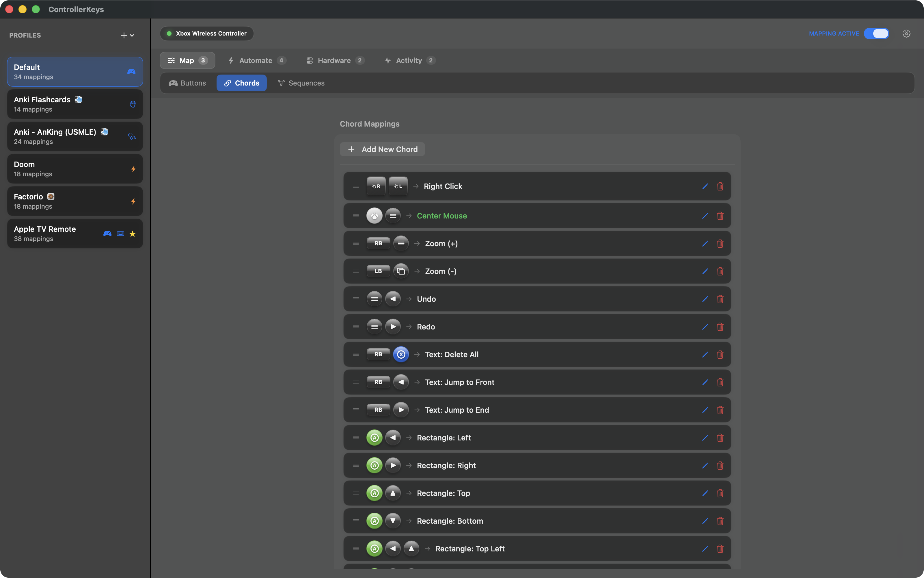
Task: Delete the Rectangle: Left chord
Action: click(x=720, y=438)
